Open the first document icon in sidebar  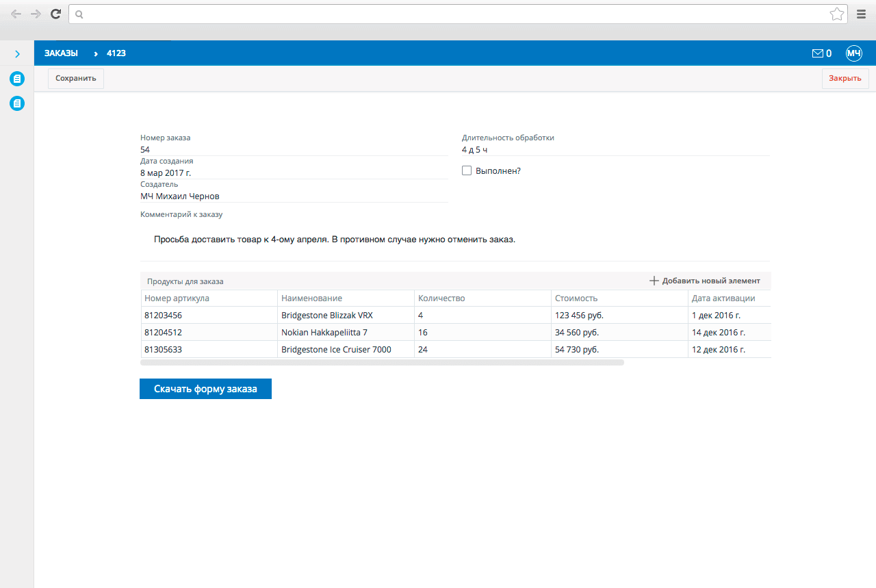17,79
